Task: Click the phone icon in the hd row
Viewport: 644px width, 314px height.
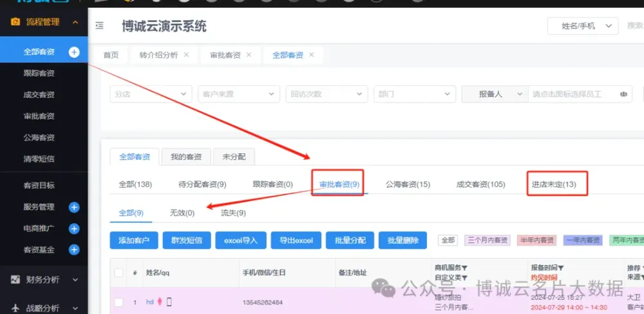Action: click(x=169, y=302)
